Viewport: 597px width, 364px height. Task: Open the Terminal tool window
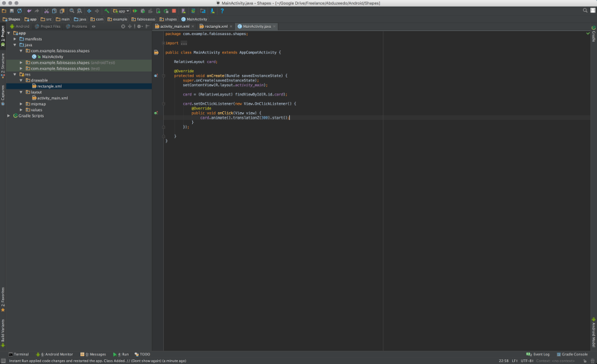point(19,354)
